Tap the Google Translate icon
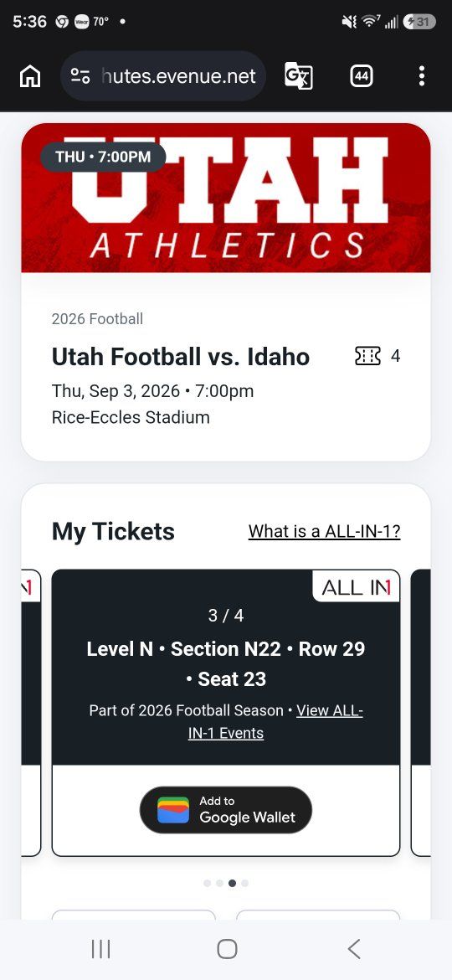 299,76
